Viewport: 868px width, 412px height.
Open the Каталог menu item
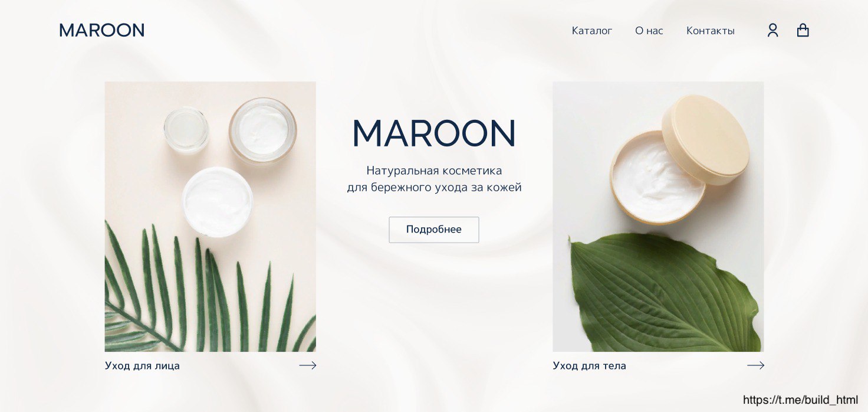pyautogui.click(x=592, y=31)
